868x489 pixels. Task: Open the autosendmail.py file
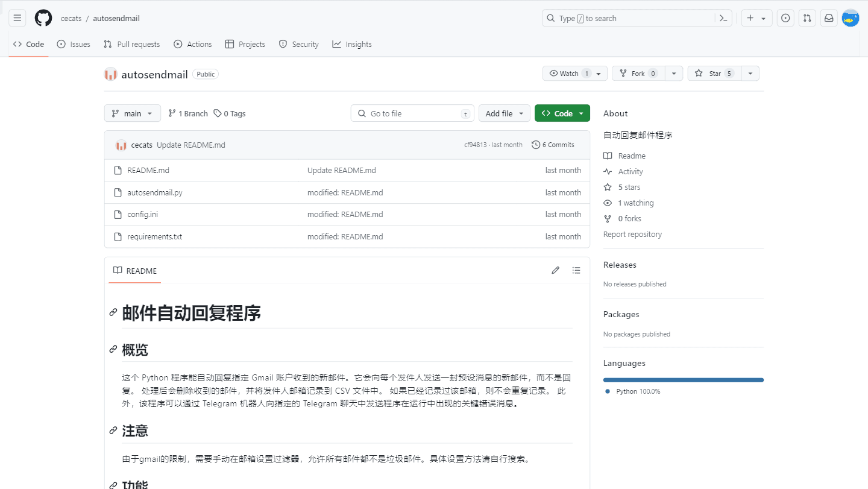(155, 192)
